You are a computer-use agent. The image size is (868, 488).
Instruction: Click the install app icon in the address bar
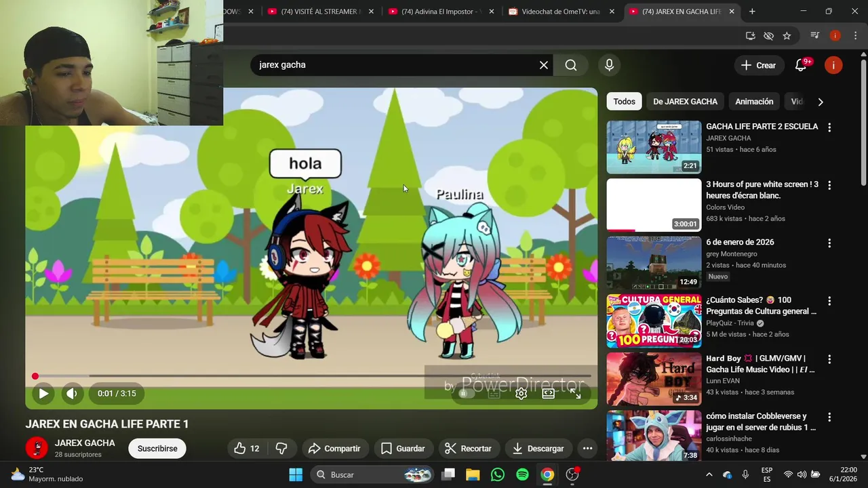pos(750,36)
